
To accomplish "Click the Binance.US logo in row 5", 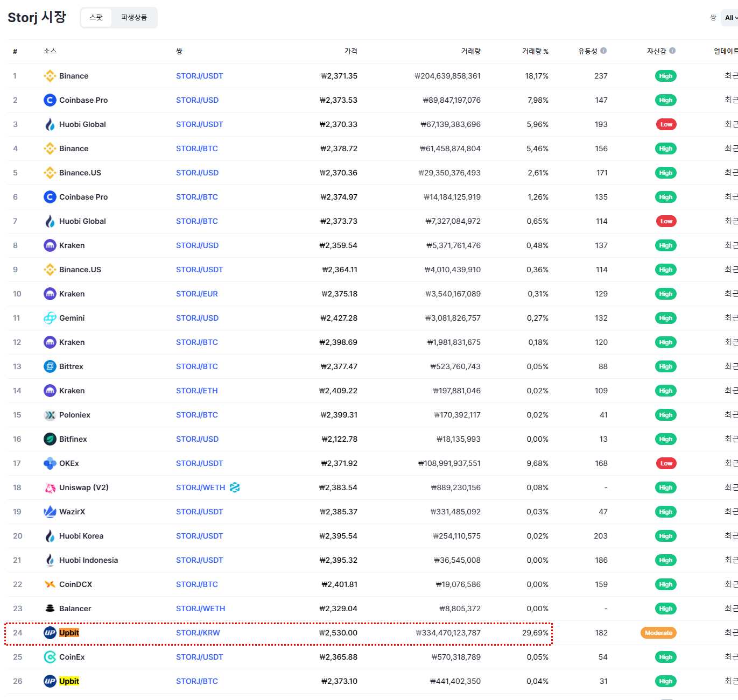I will 50,173.
